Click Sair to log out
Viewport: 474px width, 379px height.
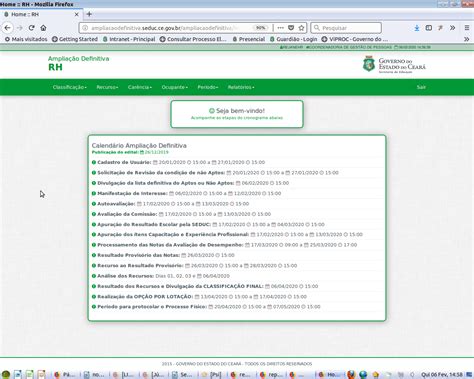tap(421, 87)
